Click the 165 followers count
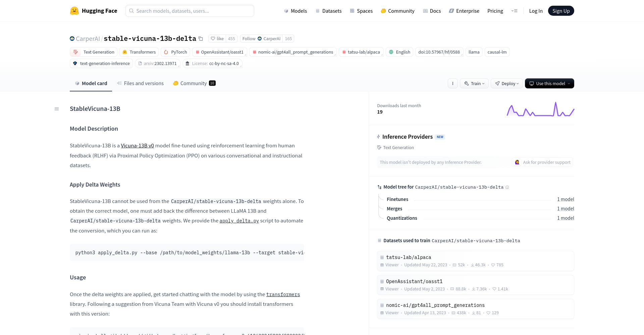The height and width of the screenshot is (335, 644). pos(288,39)
